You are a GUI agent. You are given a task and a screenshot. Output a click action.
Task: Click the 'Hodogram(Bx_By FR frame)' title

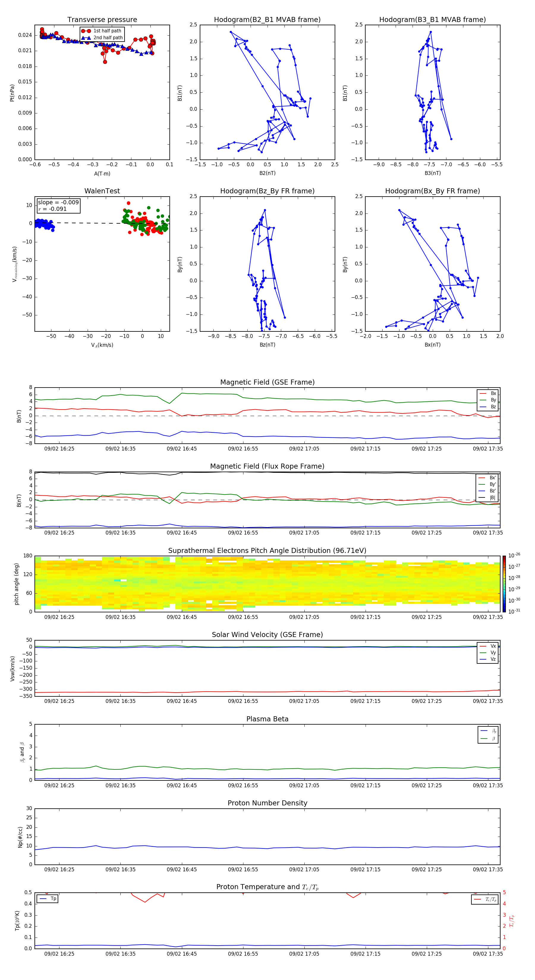(x=432, y=191)
